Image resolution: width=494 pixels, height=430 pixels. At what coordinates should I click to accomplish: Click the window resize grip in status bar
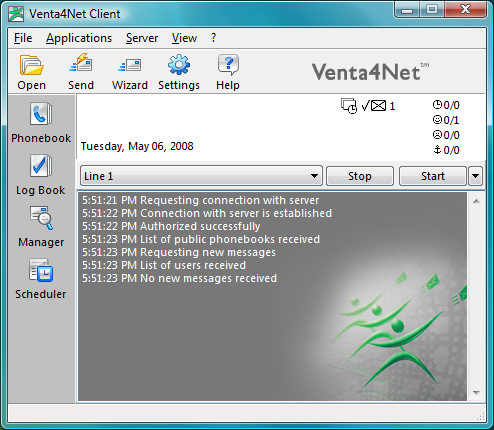click(480, 416)
